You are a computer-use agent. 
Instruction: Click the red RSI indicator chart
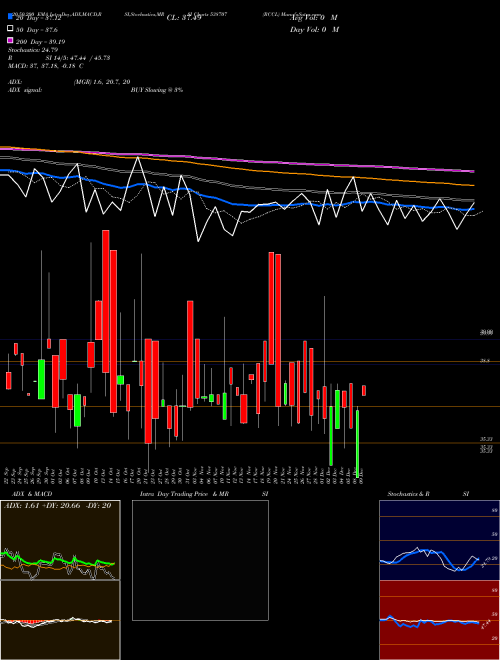tap(439, 620)
